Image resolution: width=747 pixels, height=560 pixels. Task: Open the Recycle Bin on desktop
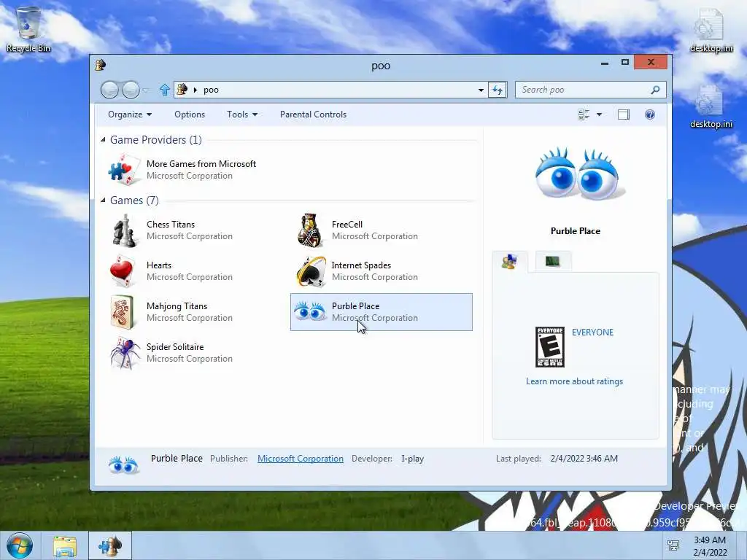pos(28,28)
